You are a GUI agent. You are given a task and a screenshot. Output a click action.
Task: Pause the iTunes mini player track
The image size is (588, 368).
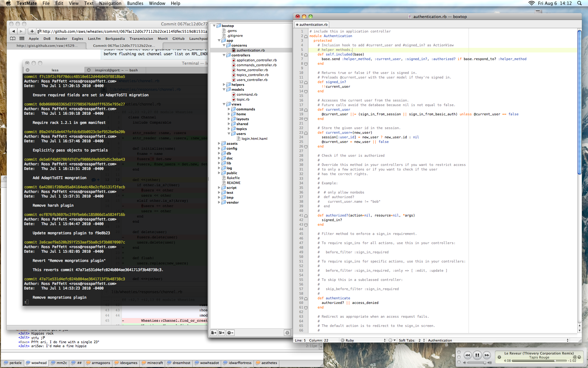pyautogui.click(x=477, y=355)
